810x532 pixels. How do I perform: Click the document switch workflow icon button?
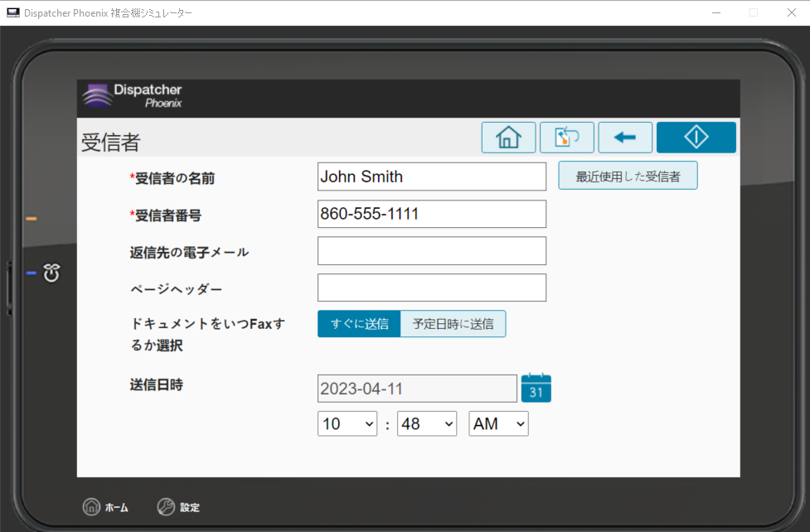pyautogui.click(x=567, y=138)
